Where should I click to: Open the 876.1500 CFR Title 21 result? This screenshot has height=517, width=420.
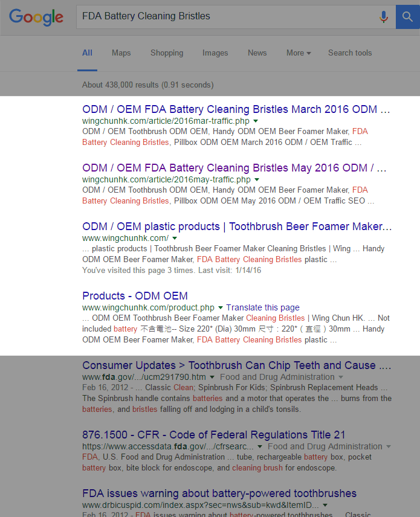tap(214, 435)
